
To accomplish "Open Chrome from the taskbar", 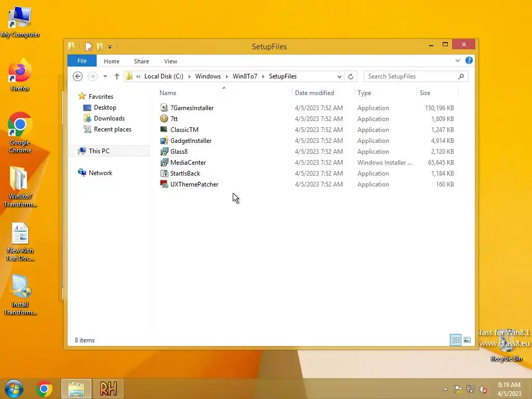I will pos(44,389).
